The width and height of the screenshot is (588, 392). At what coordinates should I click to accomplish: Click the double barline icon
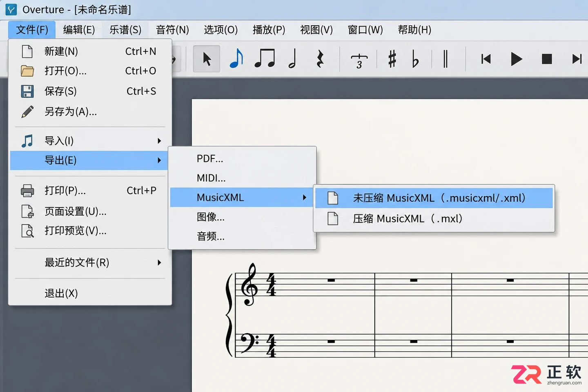(x=445, y=59)
